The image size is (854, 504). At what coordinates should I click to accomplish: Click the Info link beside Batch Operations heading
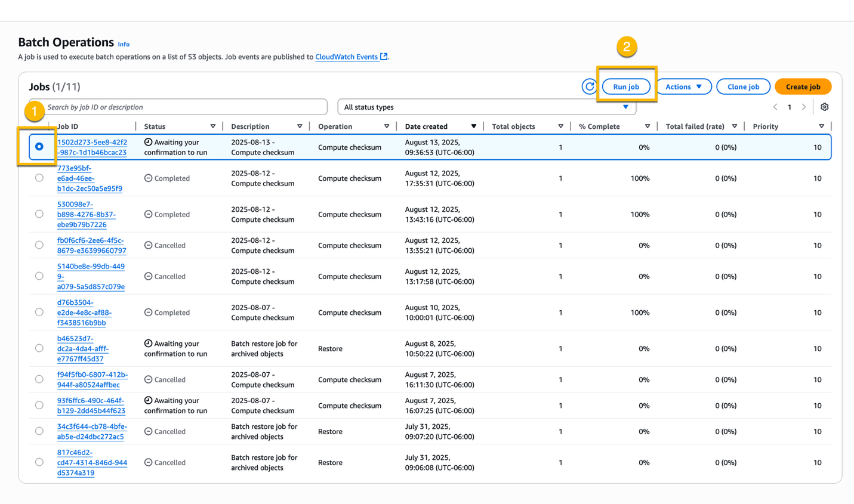pyautogui.click(x=124, y=44)
